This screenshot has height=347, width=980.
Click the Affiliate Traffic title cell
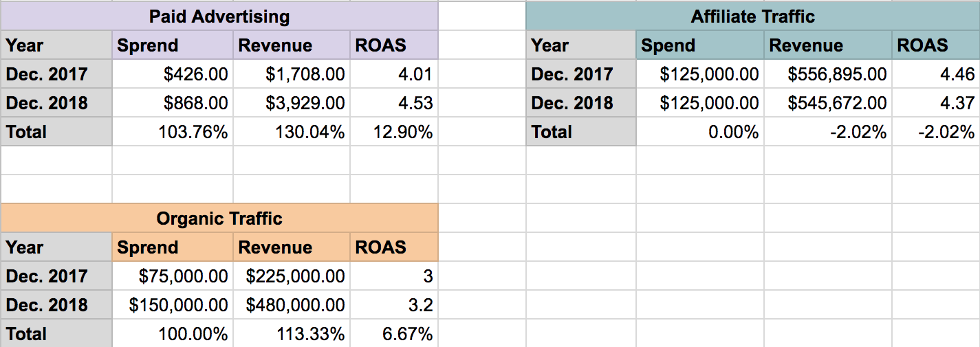[x=752, y=16]
